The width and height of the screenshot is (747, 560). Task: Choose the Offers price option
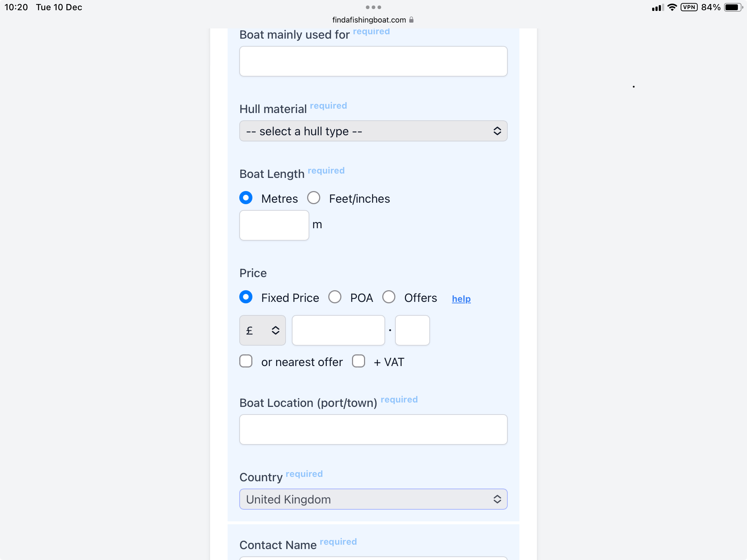click(x=389, y=297)
